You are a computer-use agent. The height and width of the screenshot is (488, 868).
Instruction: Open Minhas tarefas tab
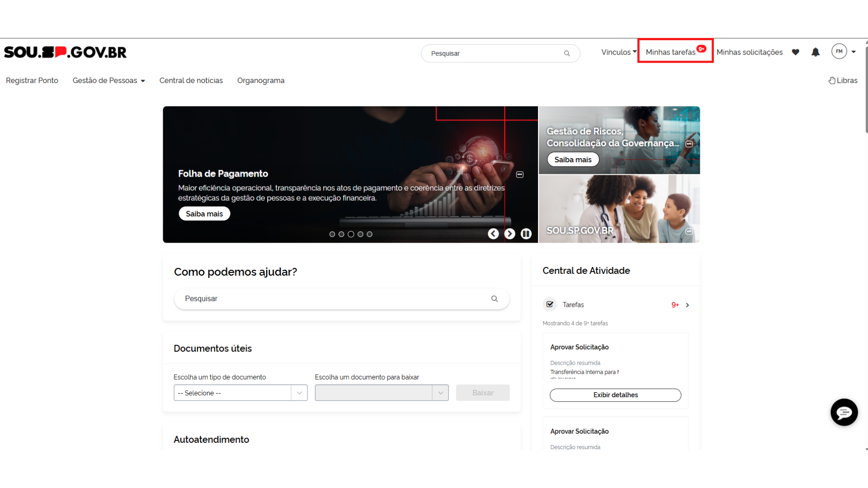[671, 52]
